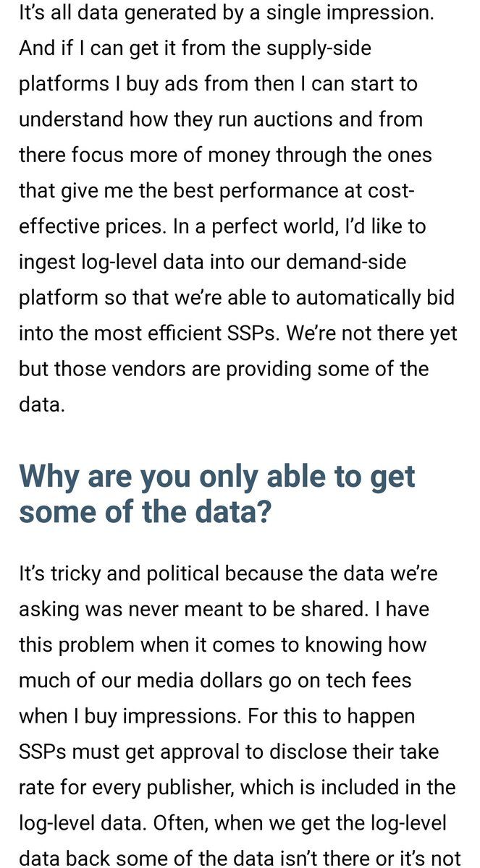Click the word "Often" in the last paragraph
The height and width of the screenshot is (868, 480).
pos(171,823)
